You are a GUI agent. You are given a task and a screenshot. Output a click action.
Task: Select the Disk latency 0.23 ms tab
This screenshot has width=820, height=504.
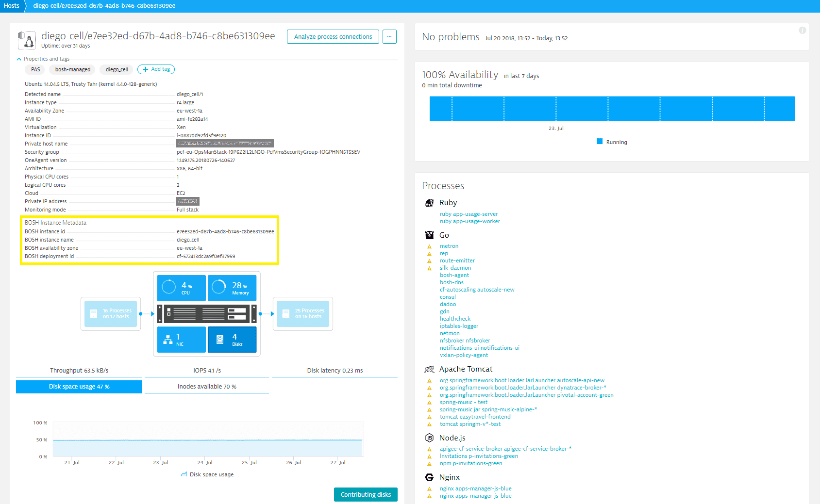[x=335, y=371]
